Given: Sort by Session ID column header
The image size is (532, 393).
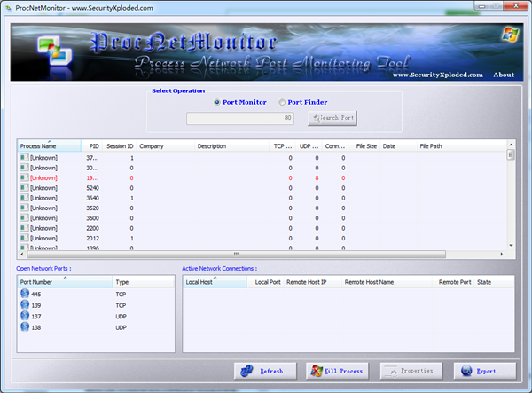Looking at the screenshot, I should (x=120, y=145).
